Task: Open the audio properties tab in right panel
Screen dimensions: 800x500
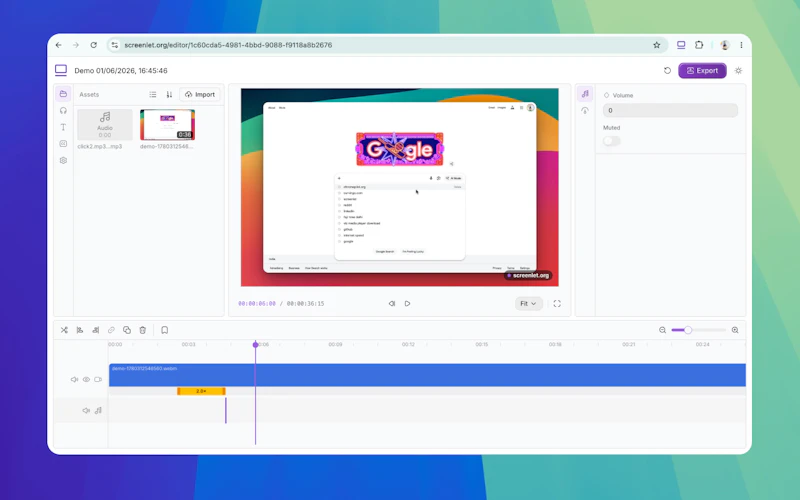Action: point(585,94)
